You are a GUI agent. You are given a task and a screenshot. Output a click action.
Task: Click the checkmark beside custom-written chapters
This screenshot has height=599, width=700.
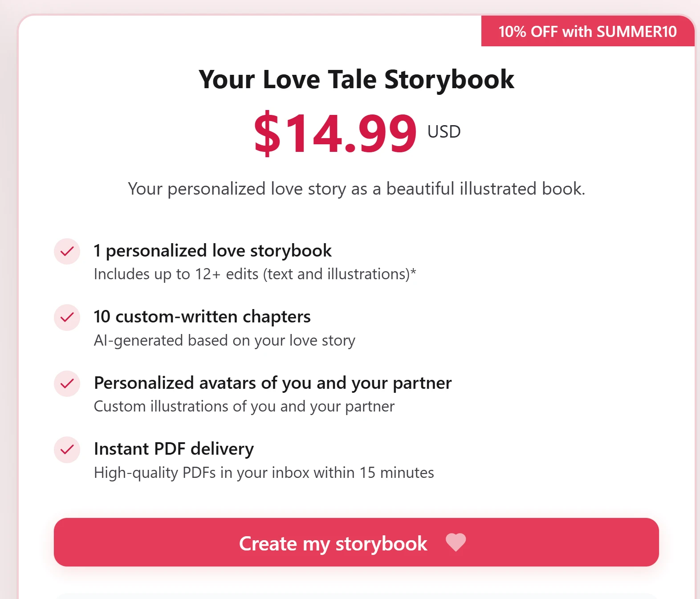click(67, 318)
